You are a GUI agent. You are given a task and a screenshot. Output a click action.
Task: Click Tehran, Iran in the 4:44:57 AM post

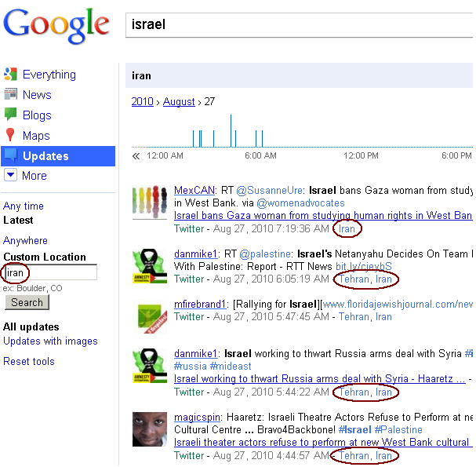(x=365, y=455)
